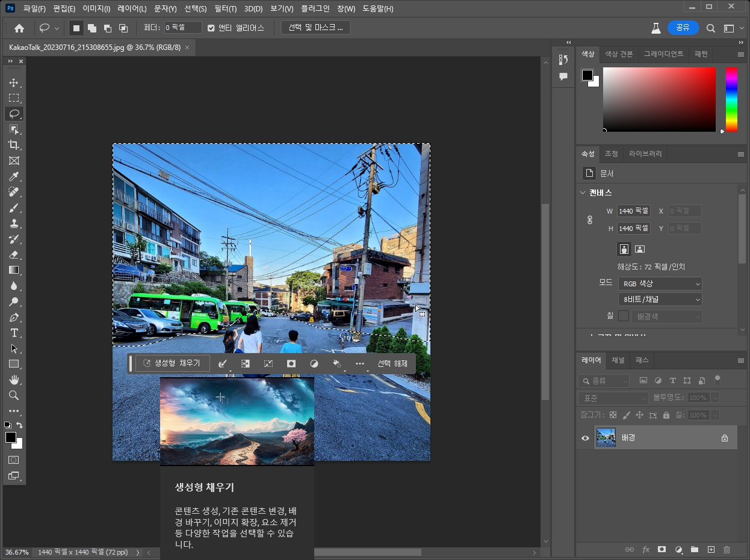The image size is (750, 560).
Task: Select New Selection mode button
Action: [76, 28]
